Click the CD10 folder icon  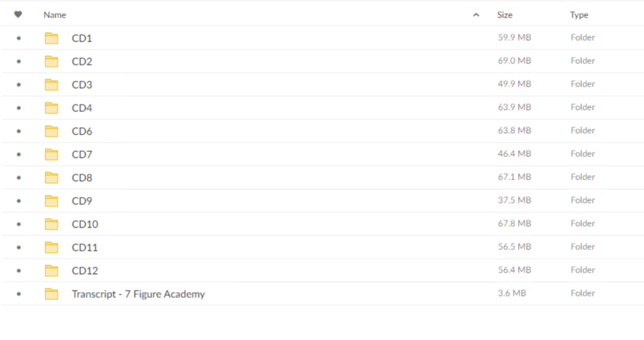[x=52, y=224]
